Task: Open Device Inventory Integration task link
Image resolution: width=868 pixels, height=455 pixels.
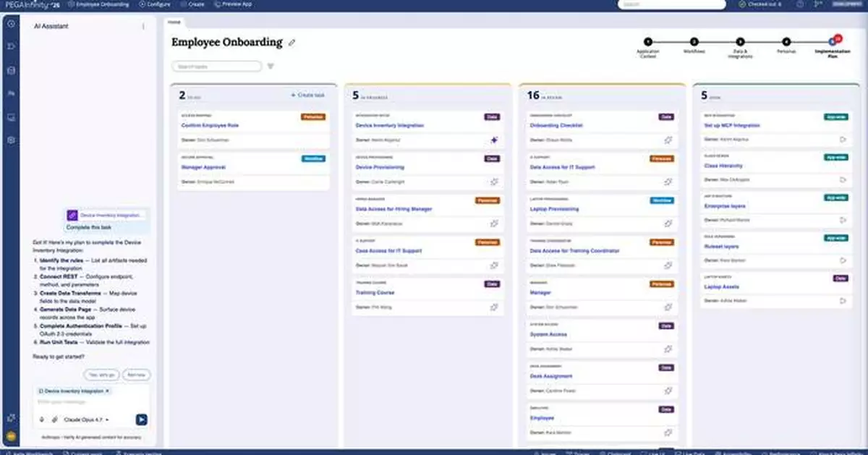Action: pyautogui.click(x=389, y=125)
